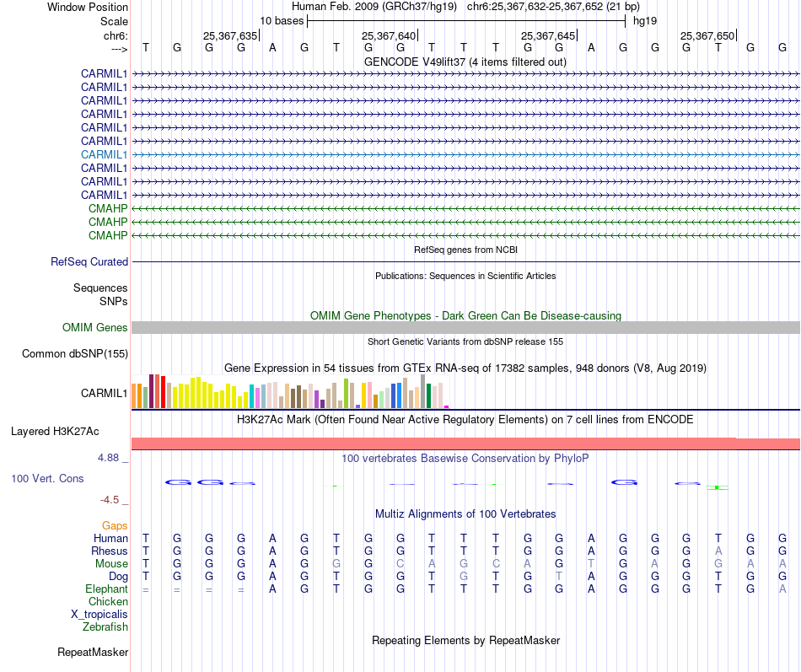Click the gray OMIM Genes item bar
This screenshot has height=672, width=801.
point(465,327)
